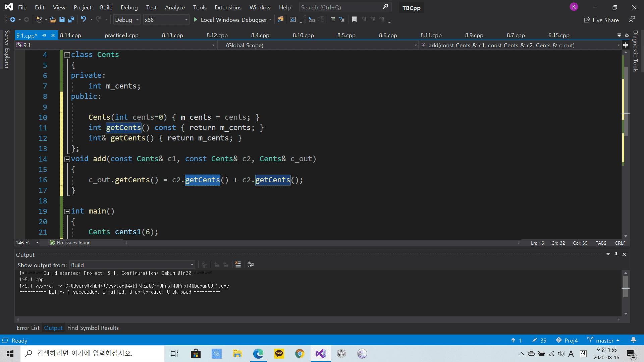Toggle pin on 9.1.cpp tab
The image size is (644, 362).
coord(44,35)
